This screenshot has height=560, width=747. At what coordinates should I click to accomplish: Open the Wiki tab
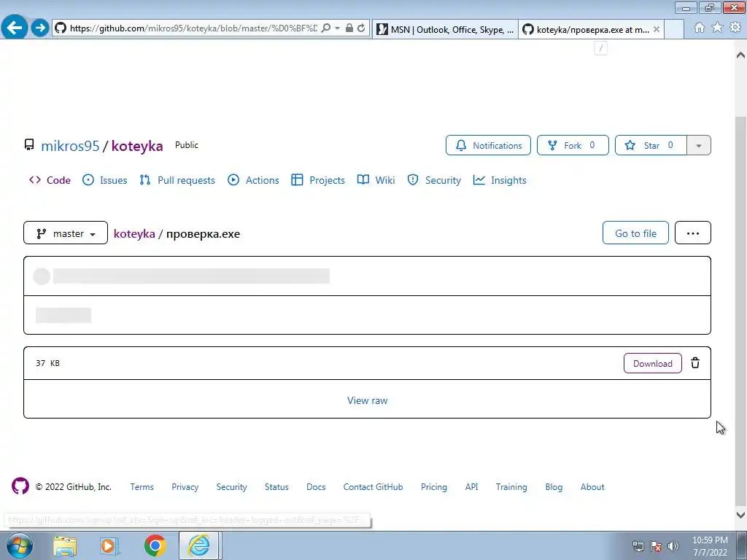[376, 180]
